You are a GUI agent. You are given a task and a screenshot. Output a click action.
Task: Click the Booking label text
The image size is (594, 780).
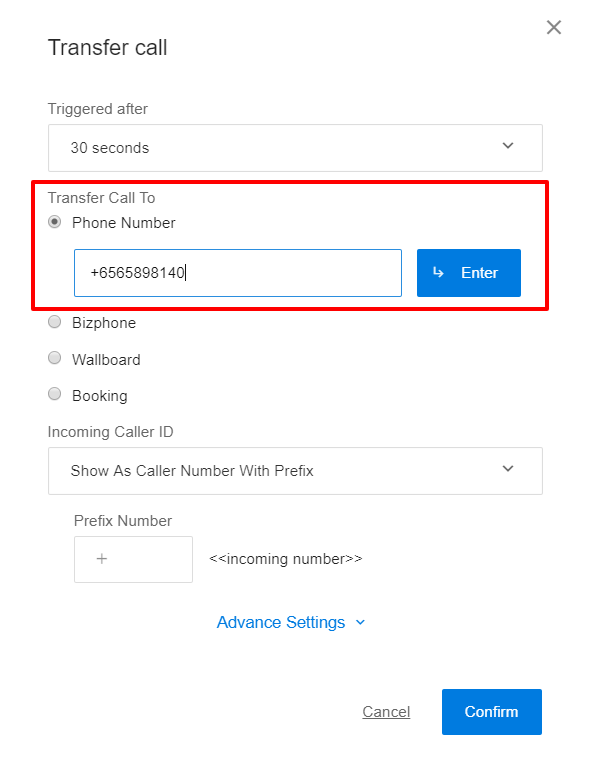(x=100, y=396)
